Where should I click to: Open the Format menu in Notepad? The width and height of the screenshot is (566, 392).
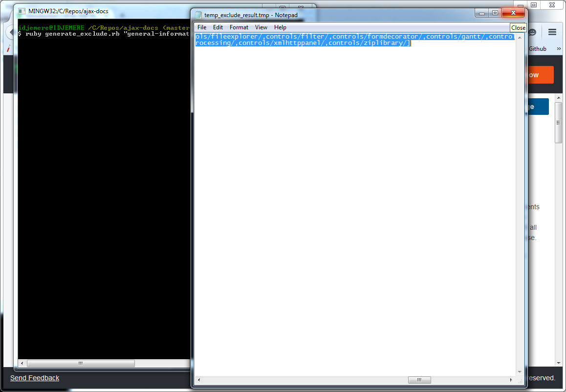tap(239, 27)
